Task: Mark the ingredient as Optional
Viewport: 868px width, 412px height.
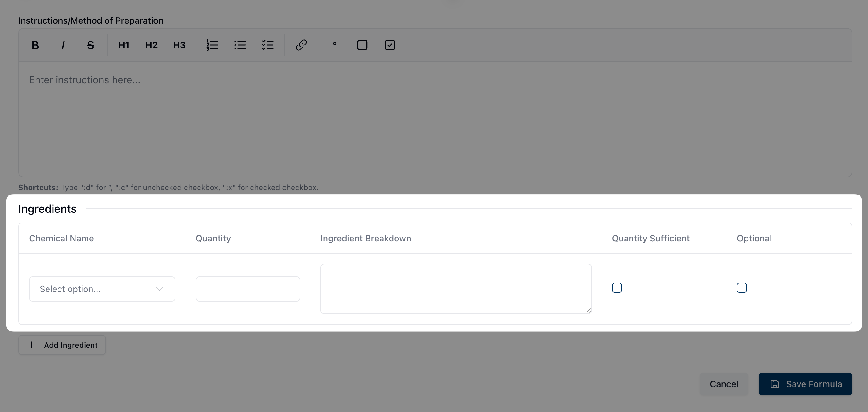Action: (741, 288)
